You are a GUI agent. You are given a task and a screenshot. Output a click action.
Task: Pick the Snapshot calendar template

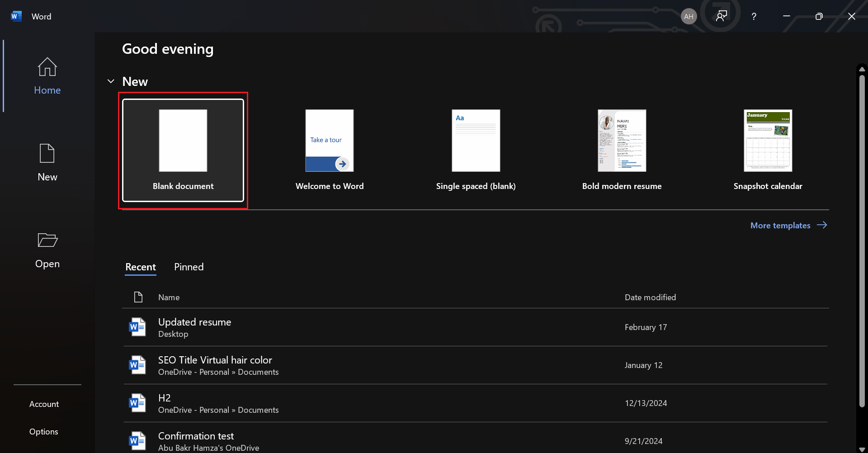[768, 150]
